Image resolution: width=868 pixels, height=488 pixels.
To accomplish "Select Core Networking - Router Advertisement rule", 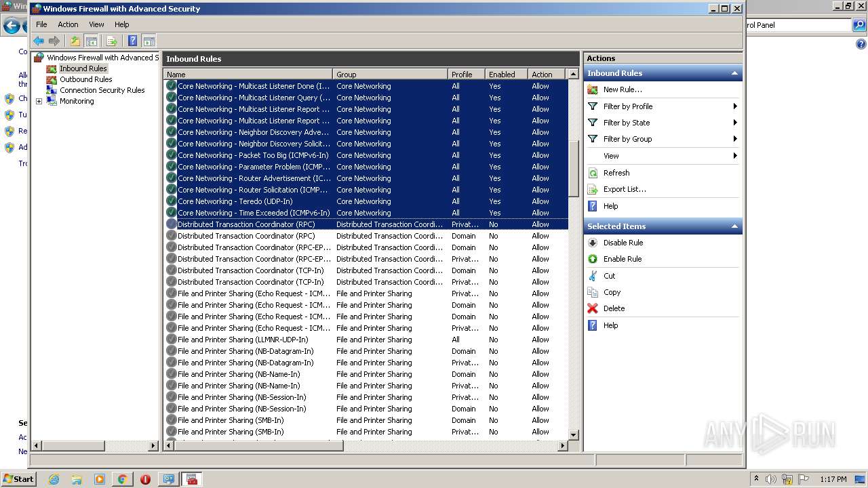I will click(254, 178).
